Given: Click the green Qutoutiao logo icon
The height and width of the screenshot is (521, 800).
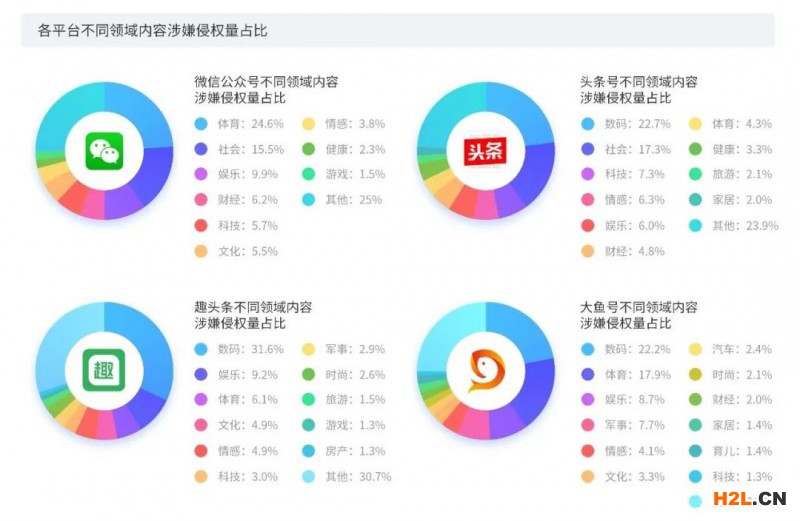Looking at the screenshot, I should (x=104, y=370).
